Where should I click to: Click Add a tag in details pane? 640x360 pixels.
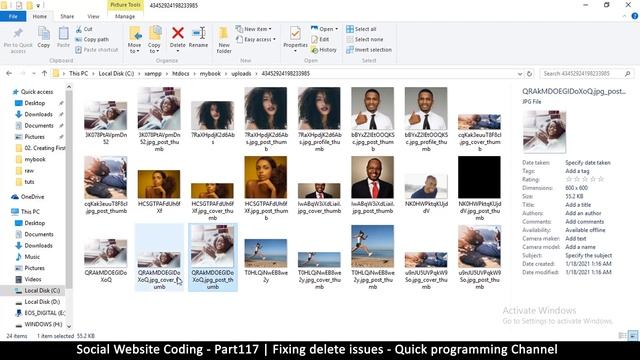pos(577,171)
